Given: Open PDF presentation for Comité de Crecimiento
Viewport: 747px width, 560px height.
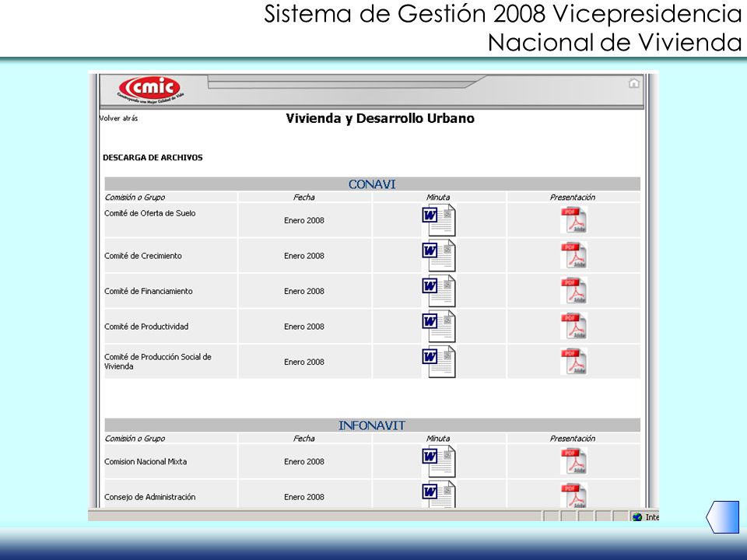Looking at the screenshot, I should click(x=573, y=256).
